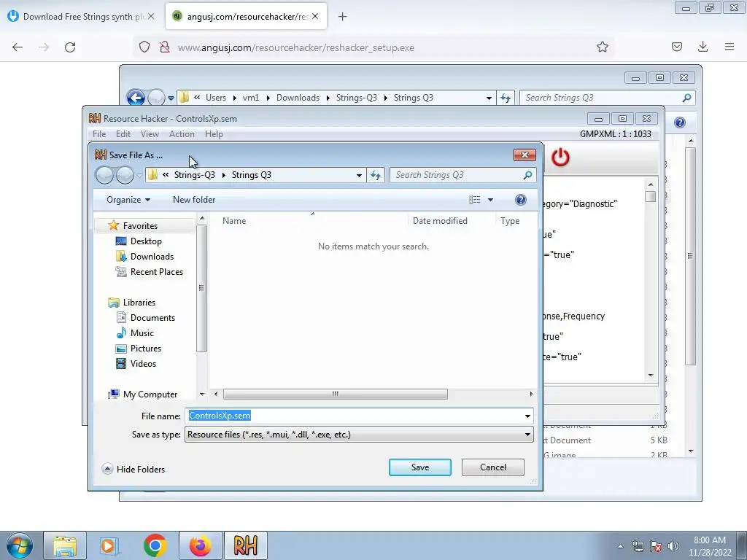Launch Chrome from the taskbar
This screenshot has width=747, height=560.
[155, 545]
